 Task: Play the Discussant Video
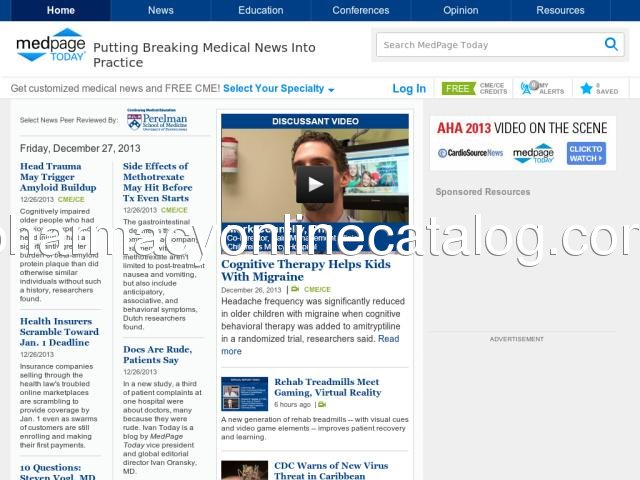tap(315, 184)
